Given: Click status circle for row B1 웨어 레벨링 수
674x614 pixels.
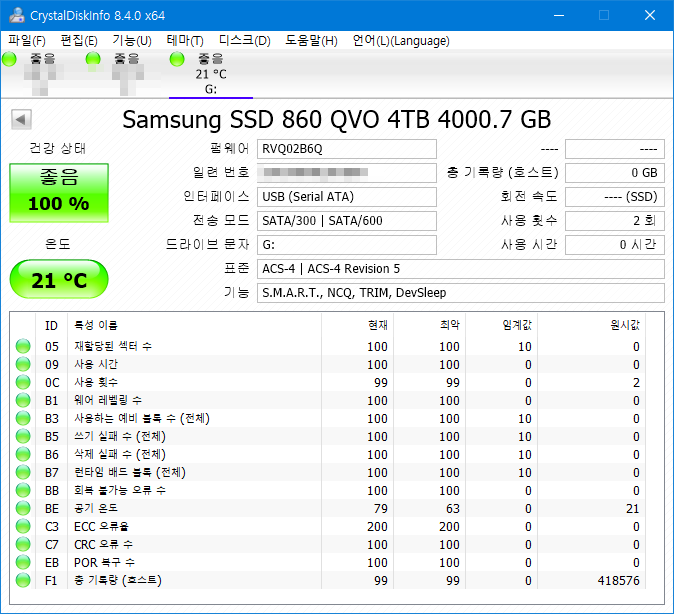Looking at the screenshot, I should pos(23,400).
